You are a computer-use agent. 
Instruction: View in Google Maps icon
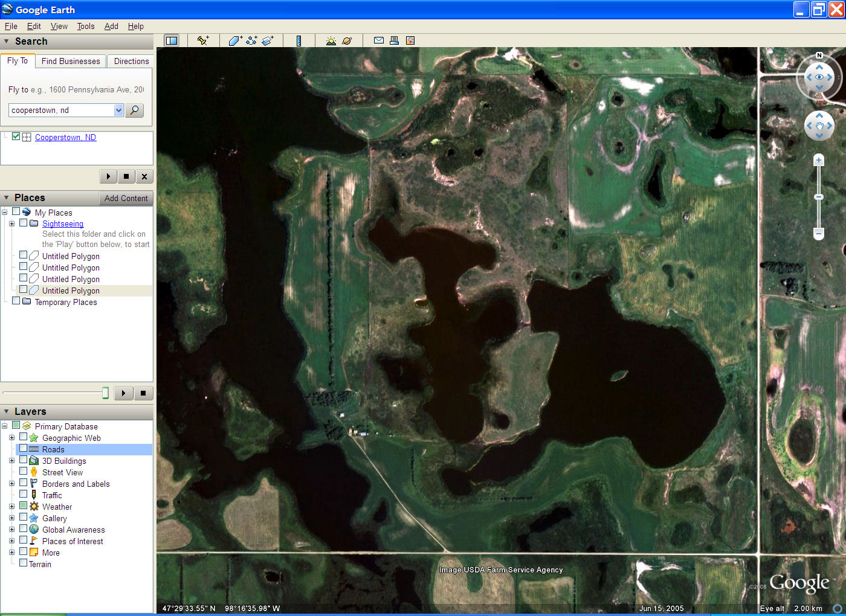click(x=410, y=40)
